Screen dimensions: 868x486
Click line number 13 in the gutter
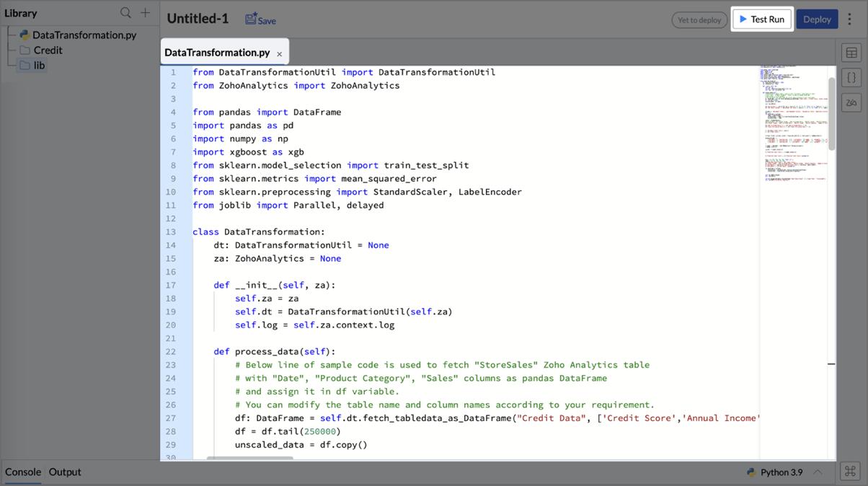click(x=171, y=232)
